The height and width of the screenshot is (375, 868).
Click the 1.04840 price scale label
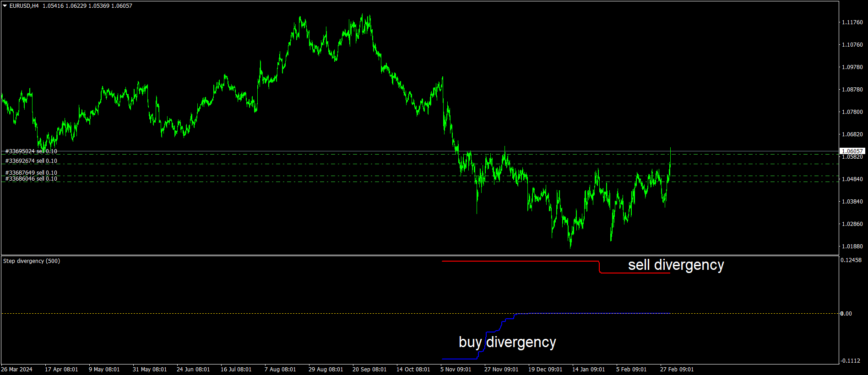[x=852, y=179]
